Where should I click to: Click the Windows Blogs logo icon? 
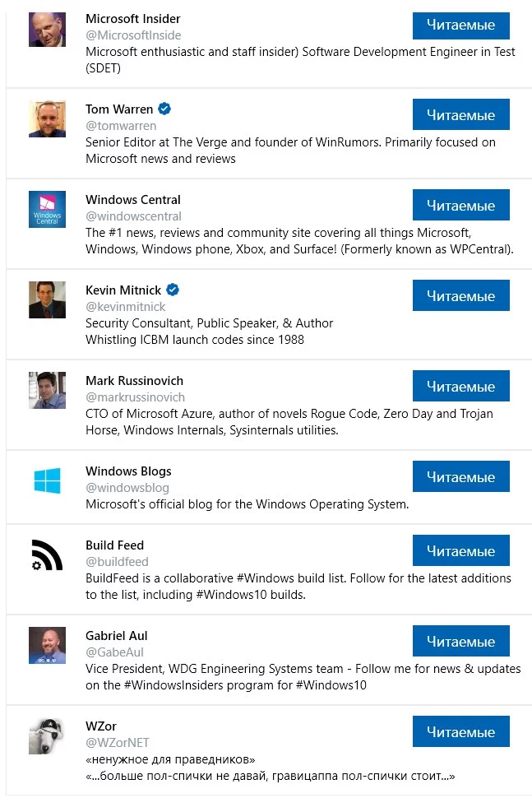click(x=47, y=481)
